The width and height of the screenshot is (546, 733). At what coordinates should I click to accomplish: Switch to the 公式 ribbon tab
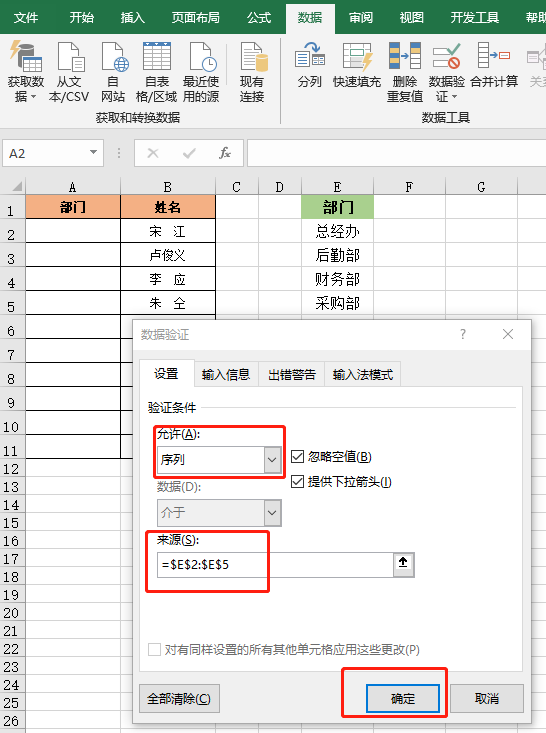tap(259, 18)
